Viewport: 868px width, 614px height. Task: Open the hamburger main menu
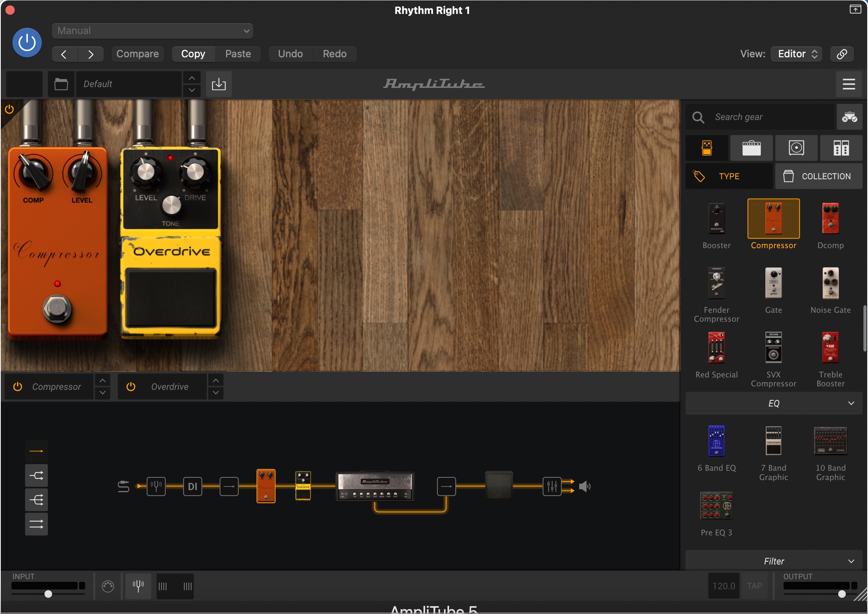click(849, 84)
